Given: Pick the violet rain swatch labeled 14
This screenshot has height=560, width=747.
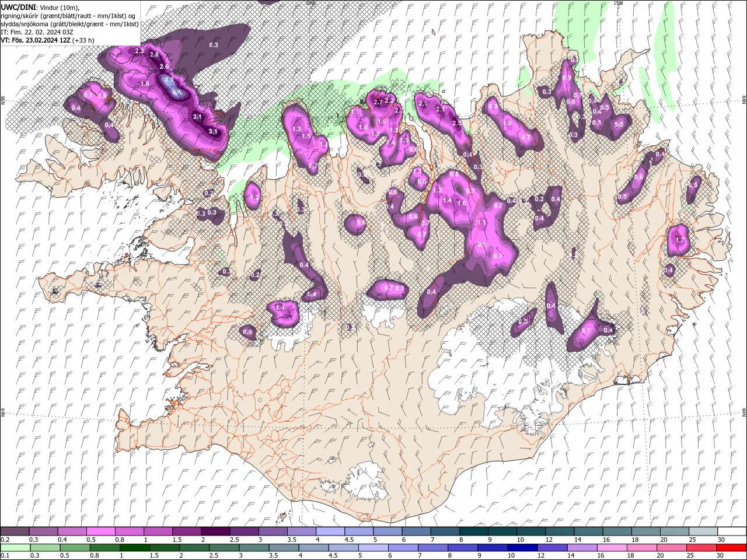Looking at the screenshot, I should (582, 548).
